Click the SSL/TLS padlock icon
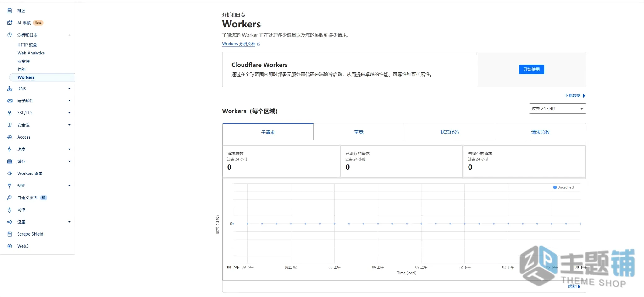 [x=9, y=113]
